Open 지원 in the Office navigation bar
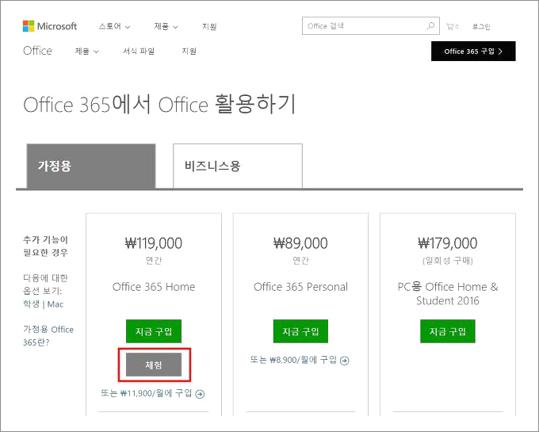Image resolution: width=539 pixels, height=432 pixels. (189, 51)
